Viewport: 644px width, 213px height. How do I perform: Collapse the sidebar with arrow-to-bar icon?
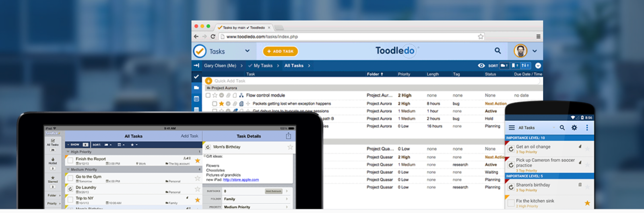(196, 65)
